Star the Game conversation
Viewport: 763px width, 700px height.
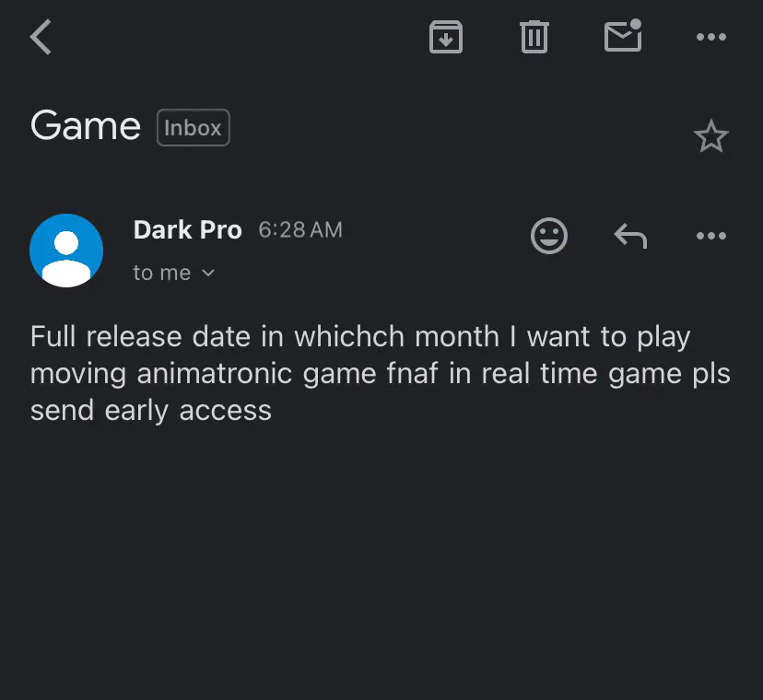pyautogui.click(x=710, y=137)
